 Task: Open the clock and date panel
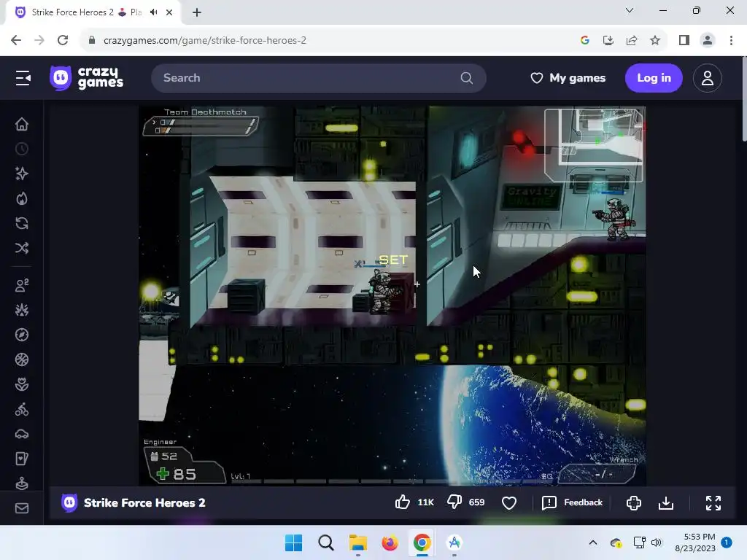(x=694, y=542)
